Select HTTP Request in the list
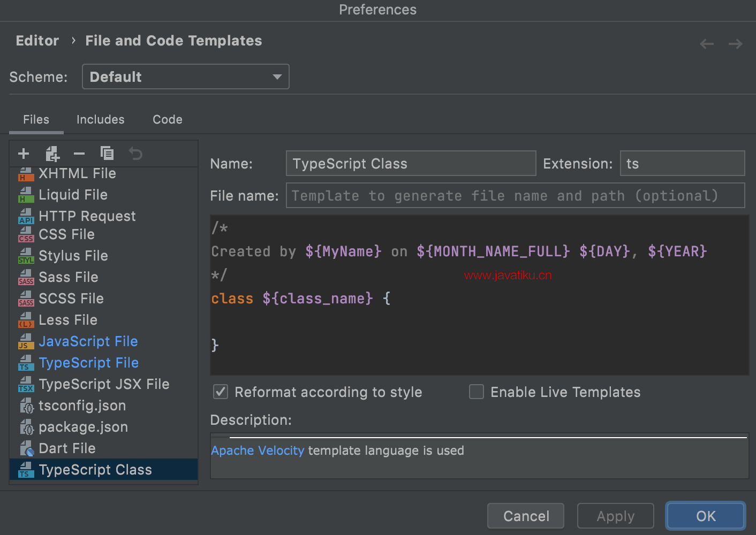This screenshot has height=535, width=756. tap(104, 216)
